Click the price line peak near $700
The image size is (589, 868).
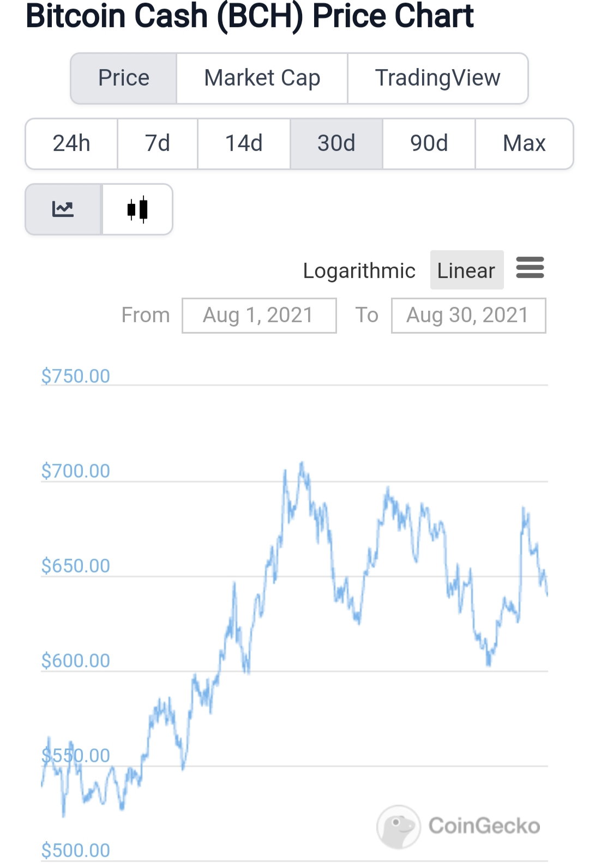pos(302,463)
